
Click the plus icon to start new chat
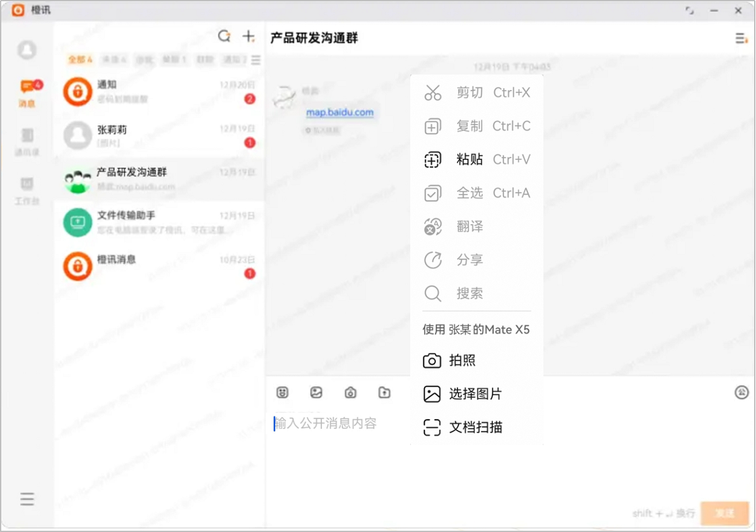248,36
